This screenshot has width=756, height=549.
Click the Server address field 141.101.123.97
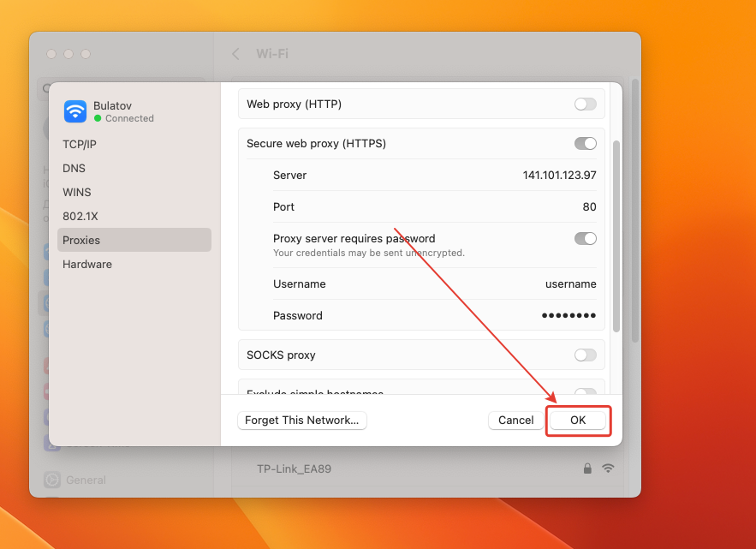pos(559,176)
